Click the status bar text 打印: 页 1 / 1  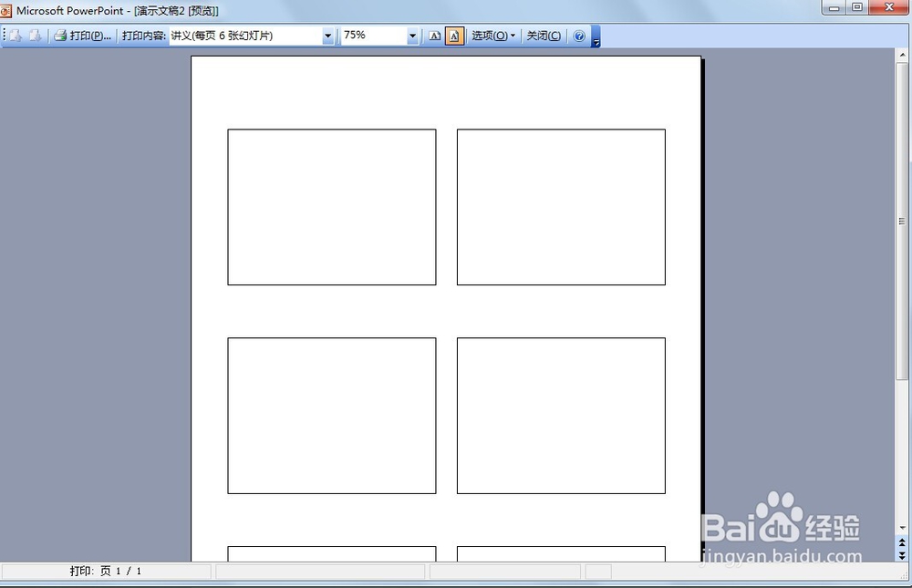(x=105, y=571)
